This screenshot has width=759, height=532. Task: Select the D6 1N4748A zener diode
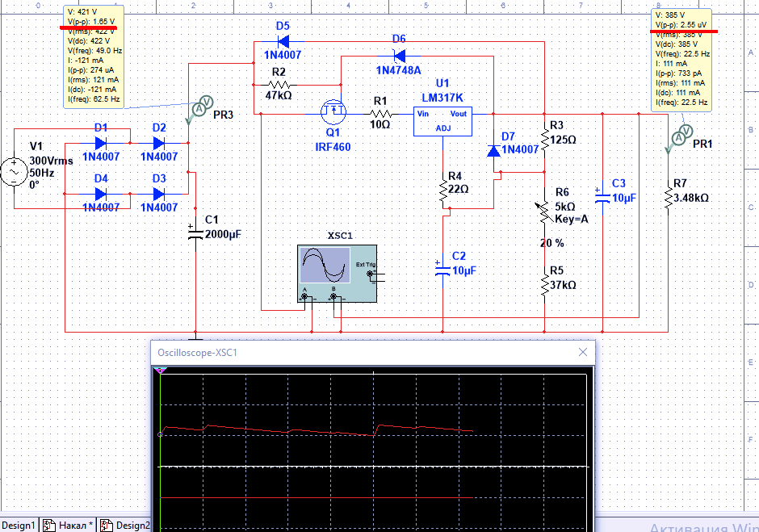[x=398, y=56]
